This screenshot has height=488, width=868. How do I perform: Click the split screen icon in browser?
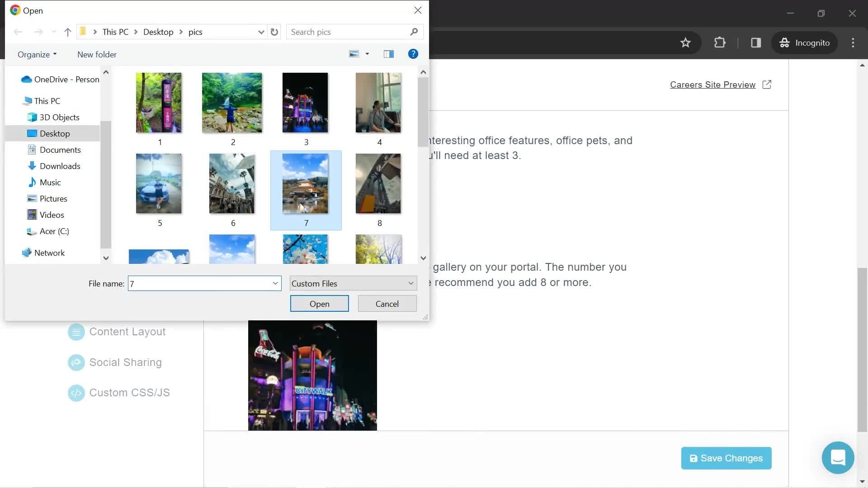(756, 42)
